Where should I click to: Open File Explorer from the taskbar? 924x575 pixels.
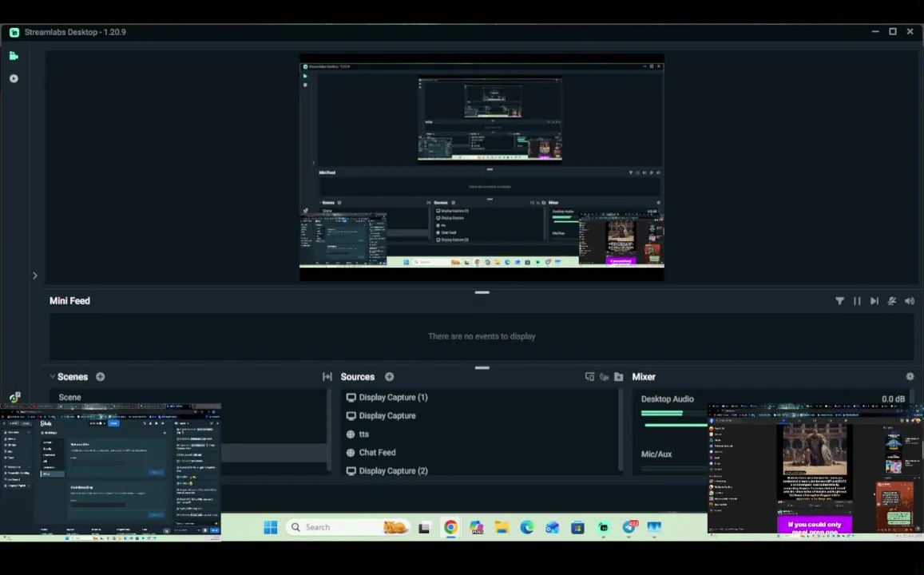click(502, 527)
